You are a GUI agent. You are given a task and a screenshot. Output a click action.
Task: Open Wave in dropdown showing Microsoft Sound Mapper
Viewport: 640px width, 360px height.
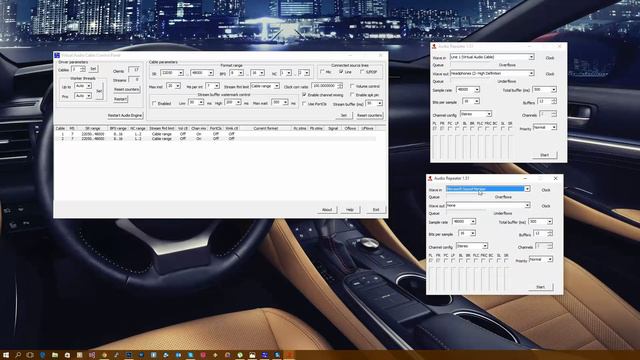point(488,189)
